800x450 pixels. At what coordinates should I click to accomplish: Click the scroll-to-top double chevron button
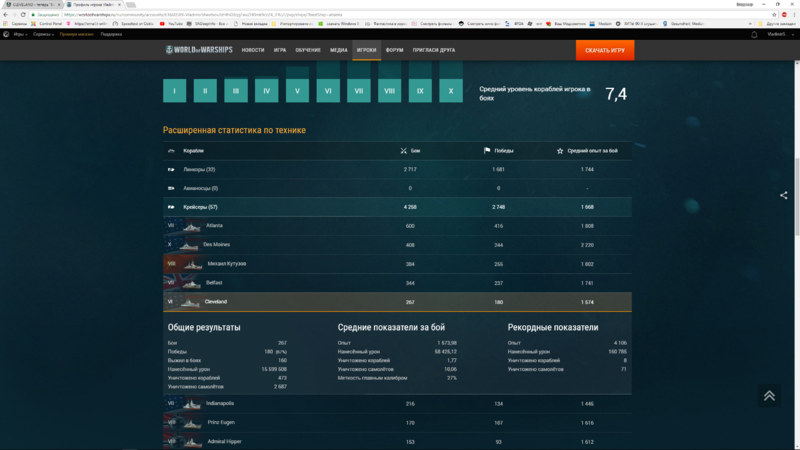768,395
